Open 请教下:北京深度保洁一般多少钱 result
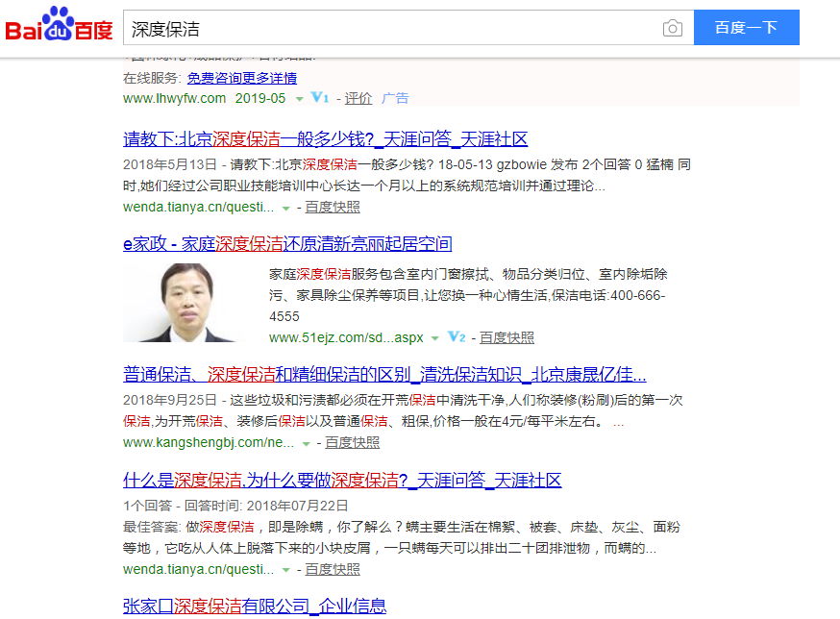 (x=325, y=138)
